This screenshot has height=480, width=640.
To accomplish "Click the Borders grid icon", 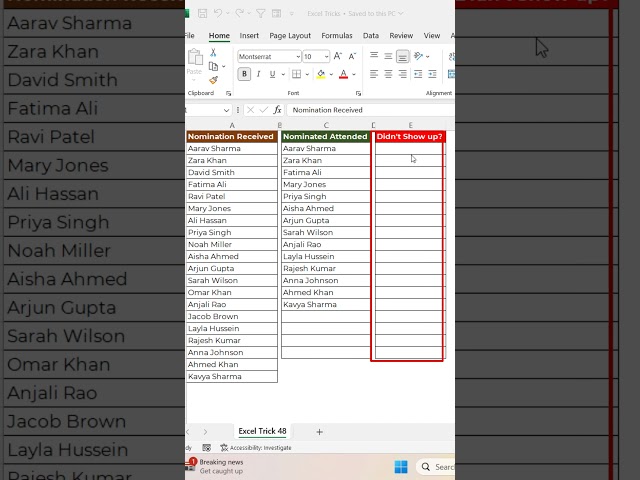I will 297,74.
